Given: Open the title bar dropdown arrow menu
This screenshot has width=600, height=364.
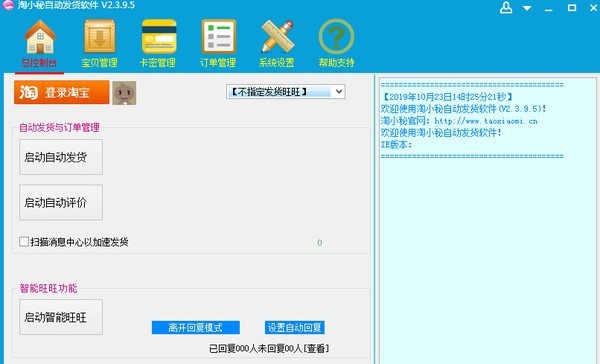Looking at the screenshot, I should (x=527, y=8).
